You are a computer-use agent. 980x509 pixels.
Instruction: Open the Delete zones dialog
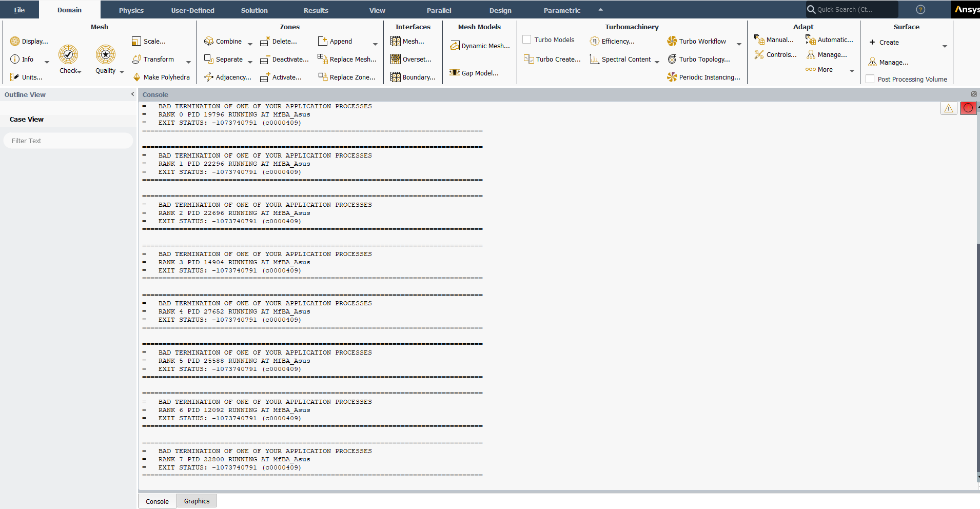279,41
